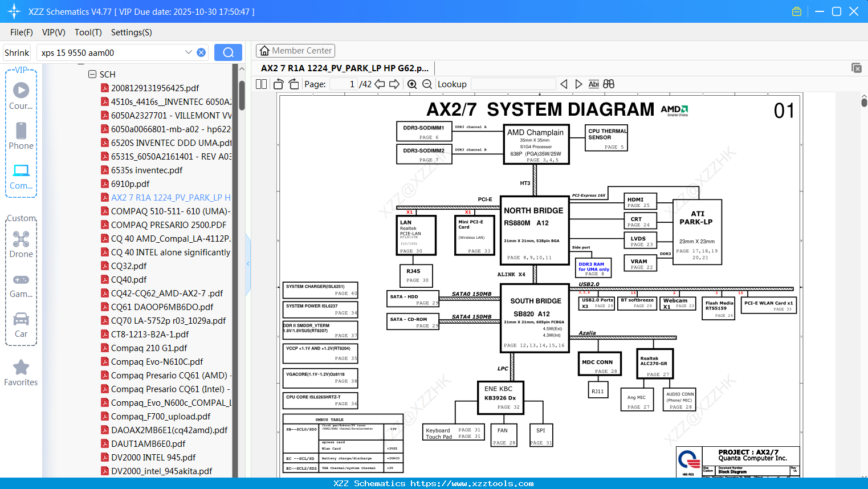Rotate the page counterclockwise
Screen dimensions: 868x489
click(279, 84)
